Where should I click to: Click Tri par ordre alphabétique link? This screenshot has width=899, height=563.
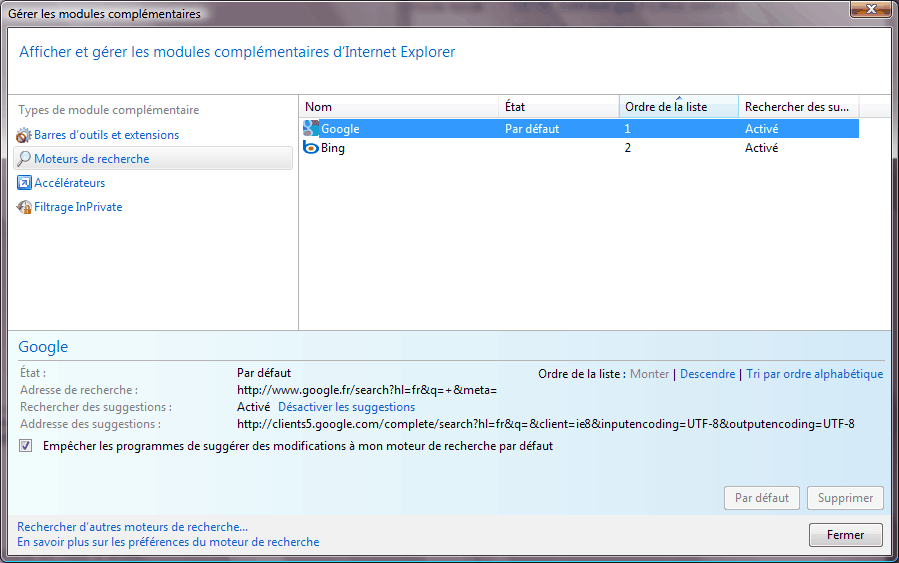tap(815, 374)
